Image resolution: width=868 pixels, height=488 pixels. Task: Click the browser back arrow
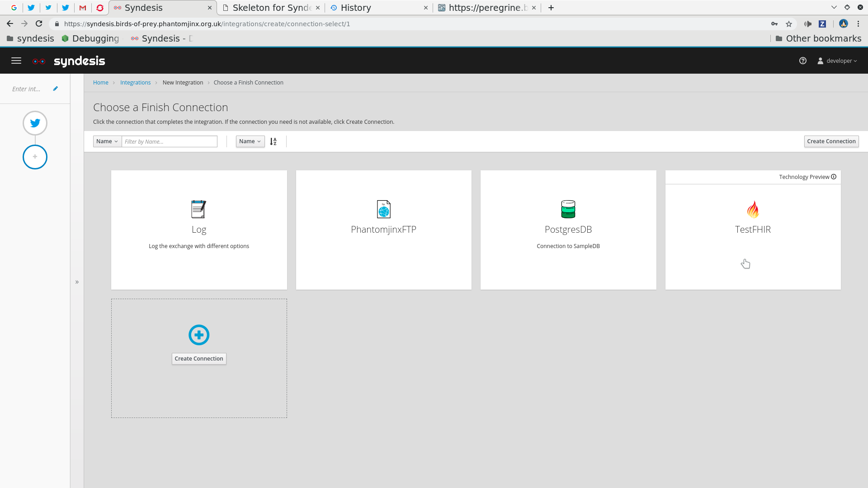(x=10, y=24)
